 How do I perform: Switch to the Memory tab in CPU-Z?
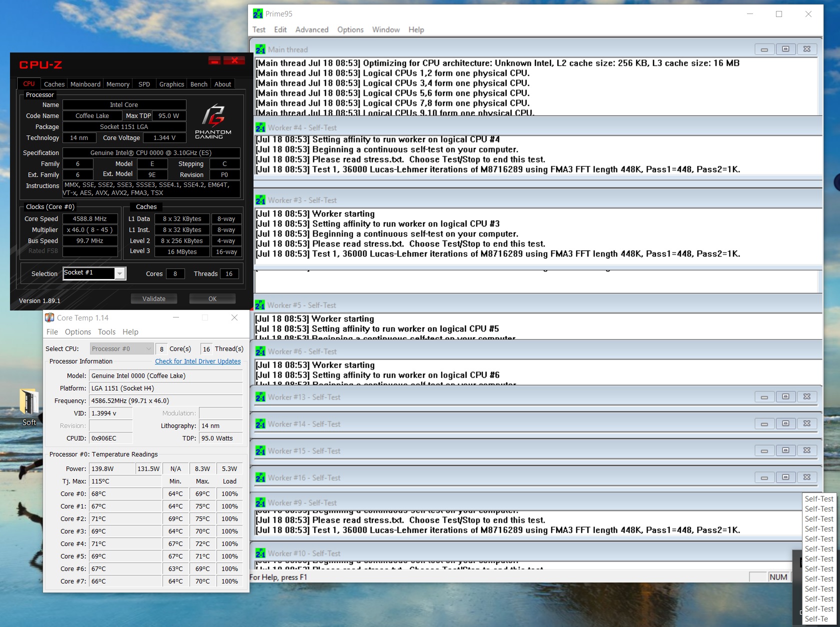(118, 84)
